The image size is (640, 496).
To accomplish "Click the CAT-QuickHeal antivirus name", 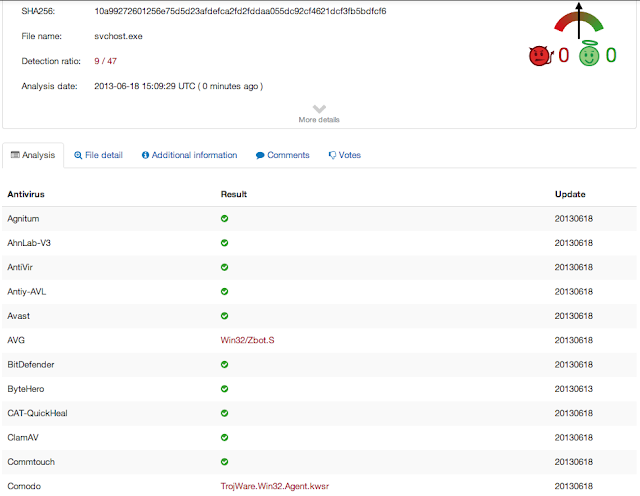I will pos(37,413).
